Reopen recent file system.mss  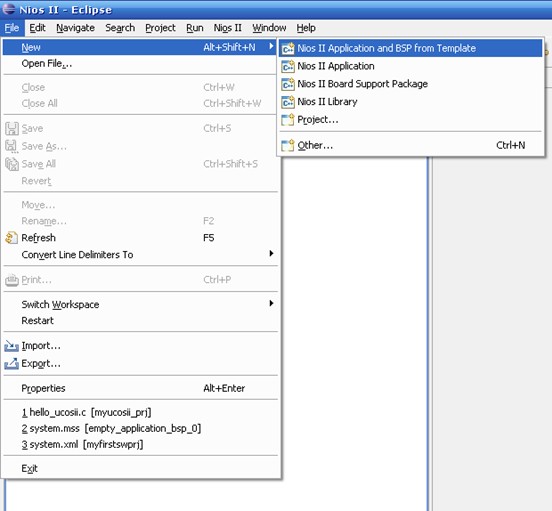[x=111, y=429]
